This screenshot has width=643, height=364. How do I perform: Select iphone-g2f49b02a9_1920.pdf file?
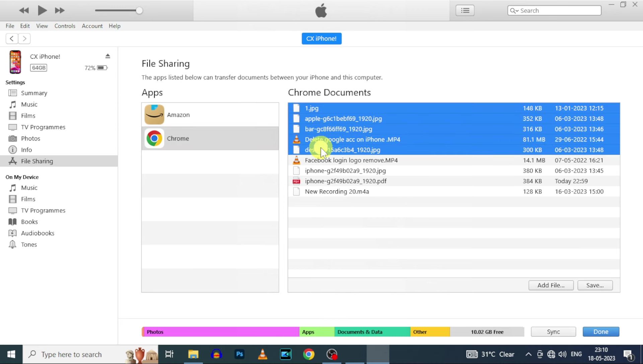(454, 181)
